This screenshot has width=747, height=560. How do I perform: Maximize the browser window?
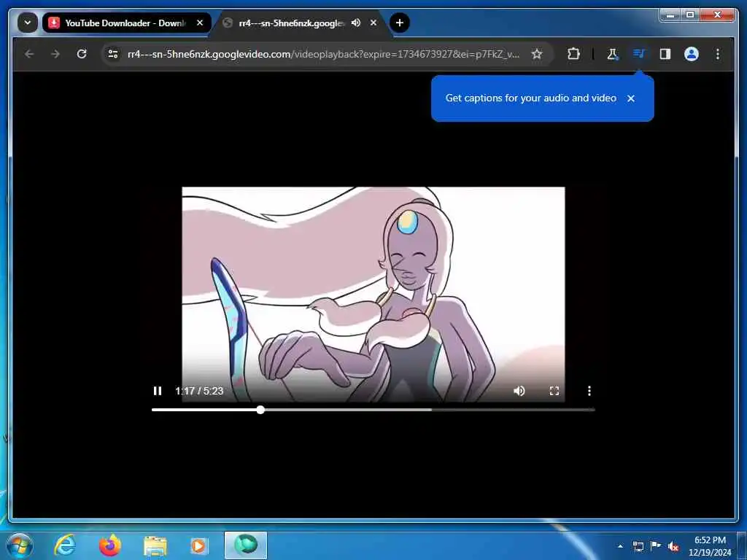pyautogui.click(x=690, y=15)
